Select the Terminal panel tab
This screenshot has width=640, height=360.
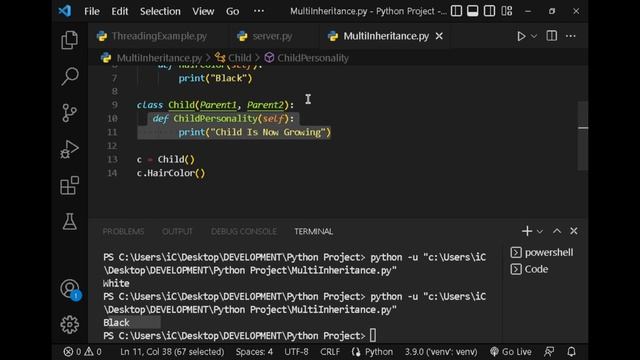(313, 231)
